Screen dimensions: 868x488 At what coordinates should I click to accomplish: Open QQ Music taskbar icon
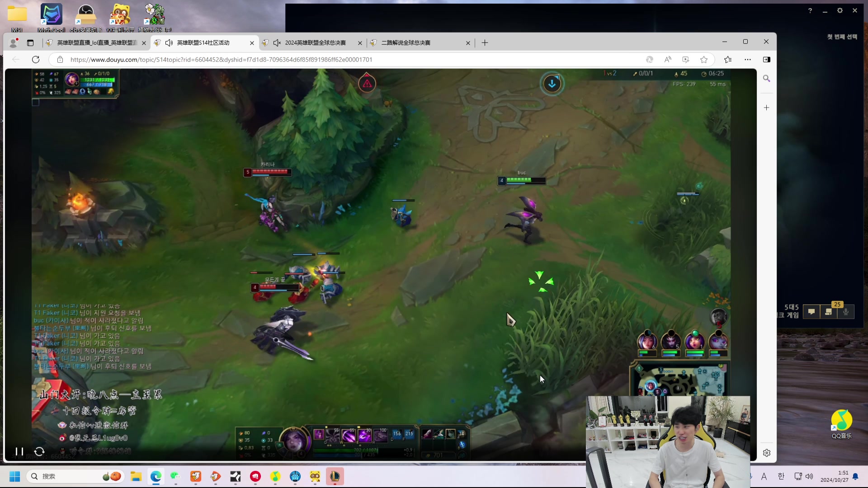click(x=275, y=476)
